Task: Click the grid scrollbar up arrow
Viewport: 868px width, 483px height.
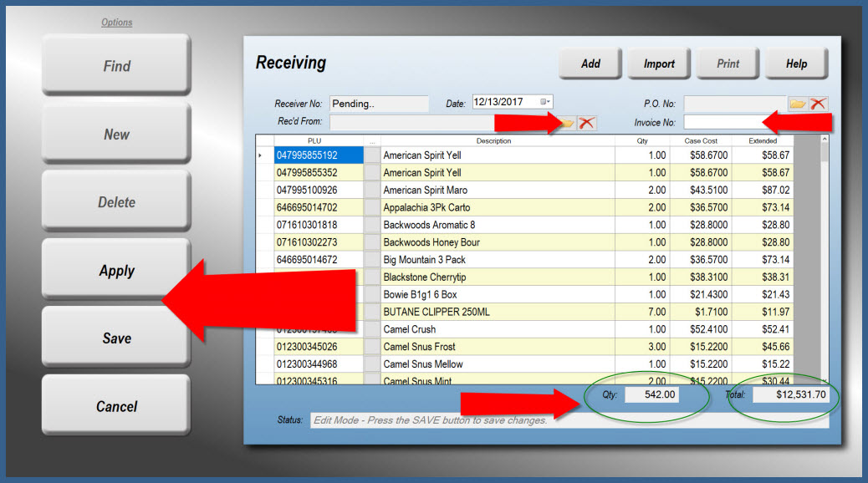Action: click(x=825, y=140)
